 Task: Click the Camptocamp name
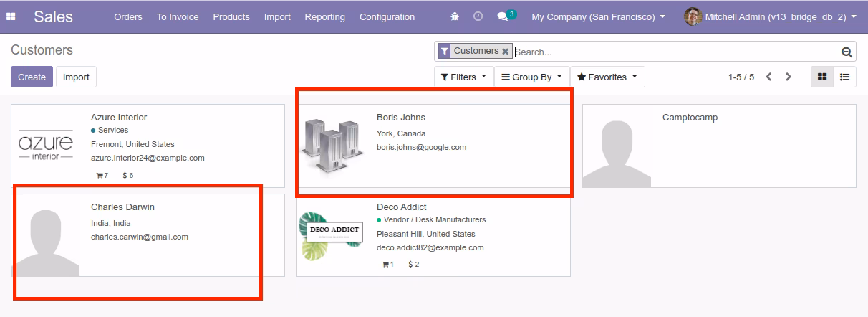pyautogui.click(x=690, y=117)
